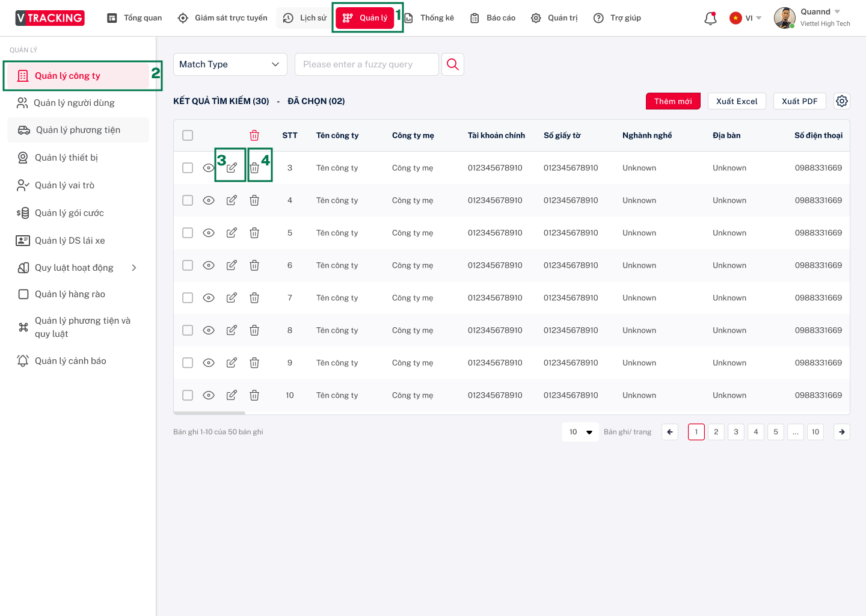Screen dimensions: 866x616
Task: Export table with Xuất PDF
Action: [x=800, y=101]
